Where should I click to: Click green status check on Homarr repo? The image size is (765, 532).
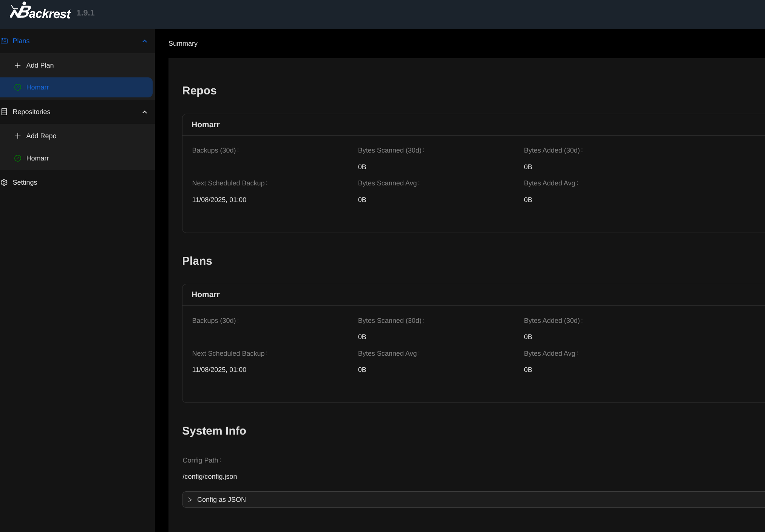click(x=18, y=158)
